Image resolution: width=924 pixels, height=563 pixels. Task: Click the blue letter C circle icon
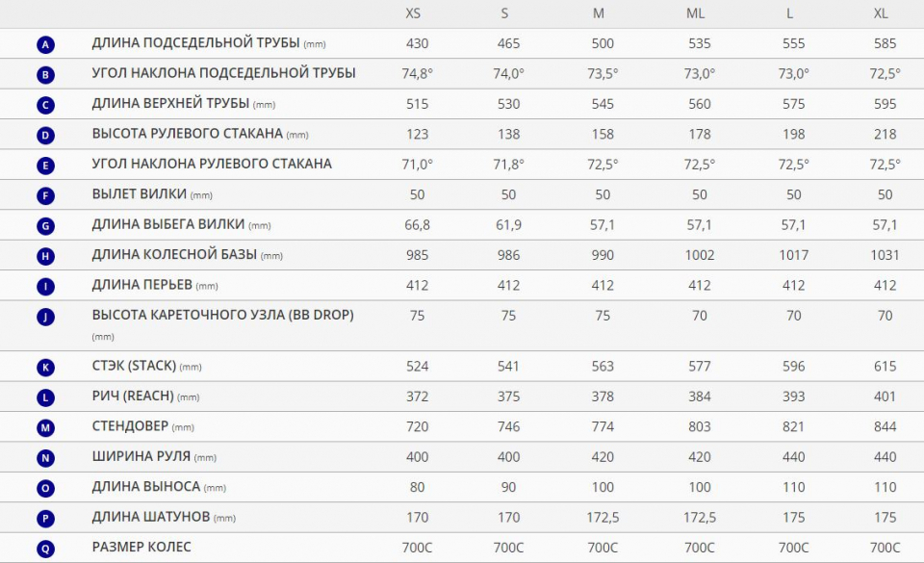pos(46,105)
